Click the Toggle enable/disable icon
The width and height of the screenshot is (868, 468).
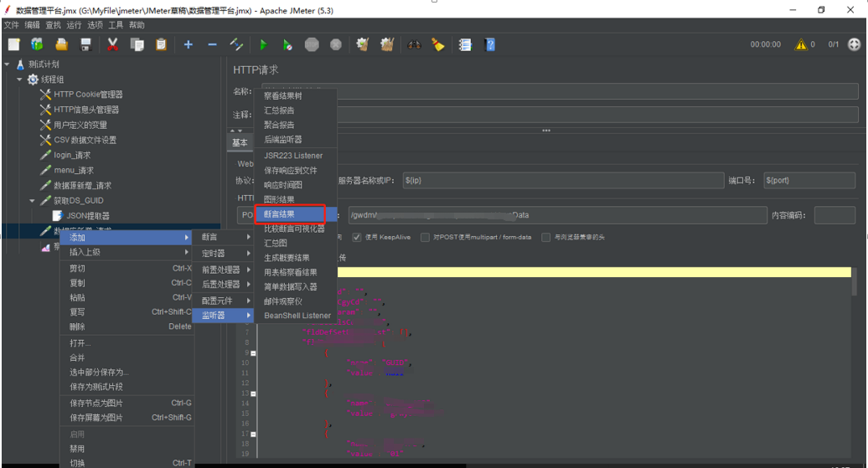236,45
